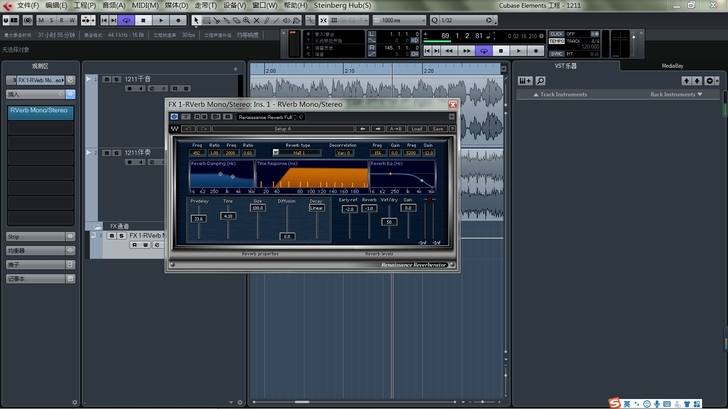
Task: Toggle the SYNC button in transport
Action: coord(556,54)
